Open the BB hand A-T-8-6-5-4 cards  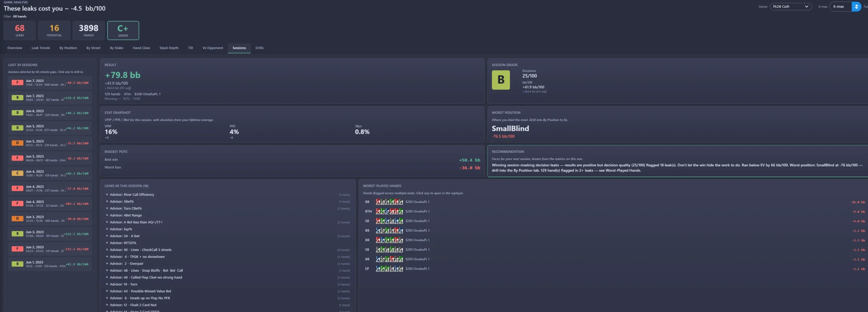(389, 202)
